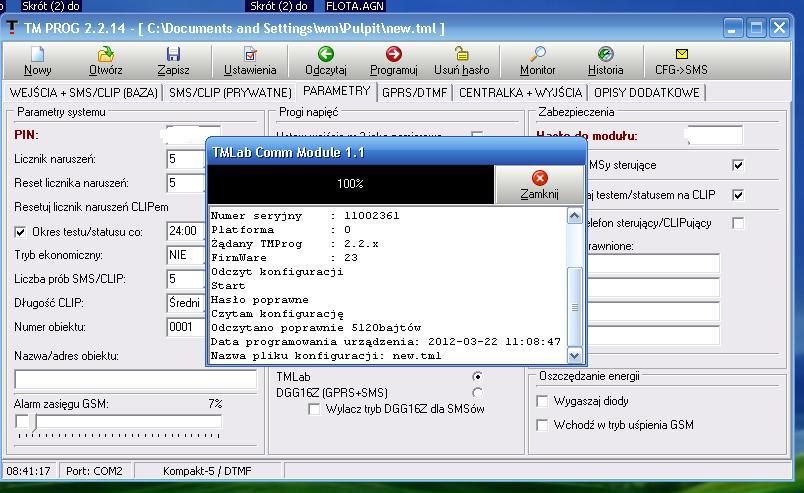Check Wyłącz tryb DGG16Z dla SMSów
This screenshot has width=804, height=493.
314,409
